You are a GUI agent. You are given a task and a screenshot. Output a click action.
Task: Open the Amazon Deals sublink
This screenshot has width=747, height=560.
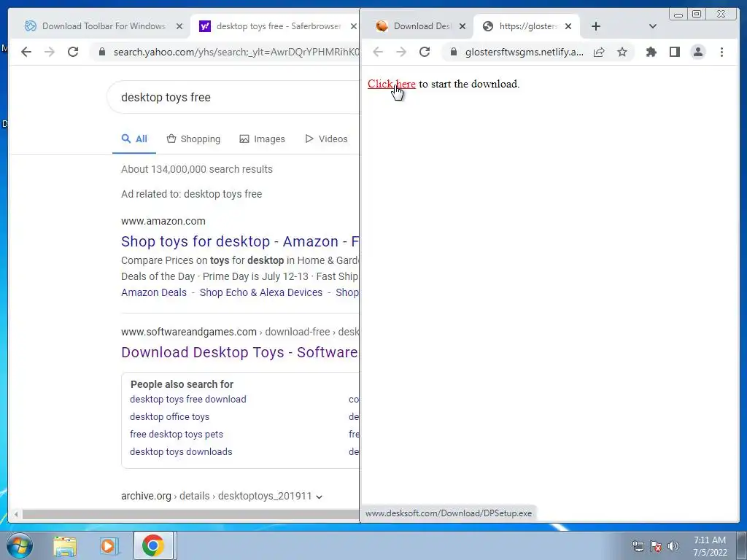pos(154,292)
